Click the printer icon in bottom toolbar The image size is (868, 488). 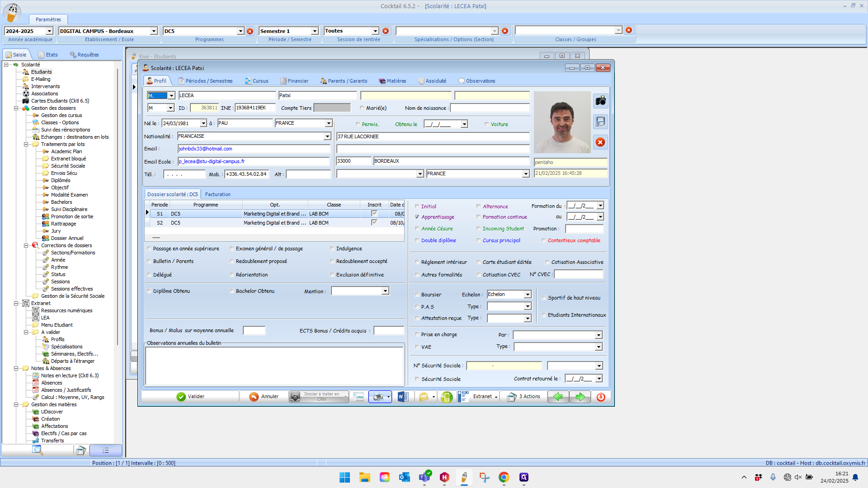click(x=378, y=397)
